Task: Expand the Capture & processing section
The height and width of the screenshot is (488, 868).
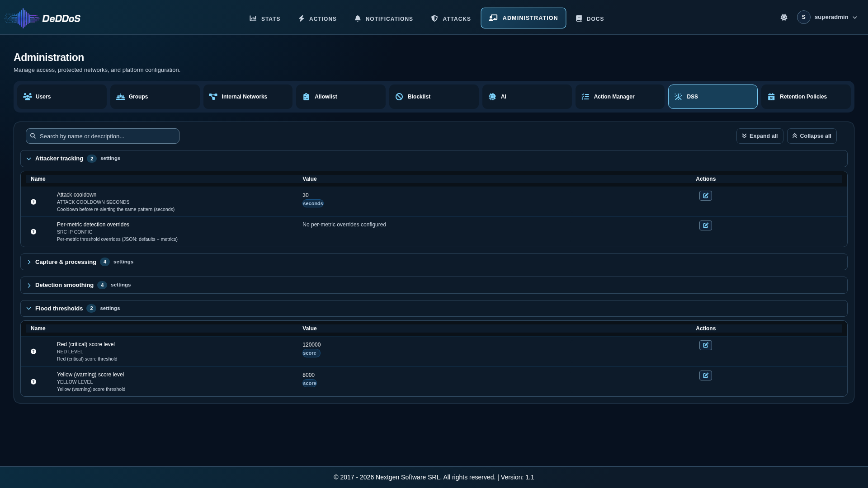Action: click(x=434, y=262)
